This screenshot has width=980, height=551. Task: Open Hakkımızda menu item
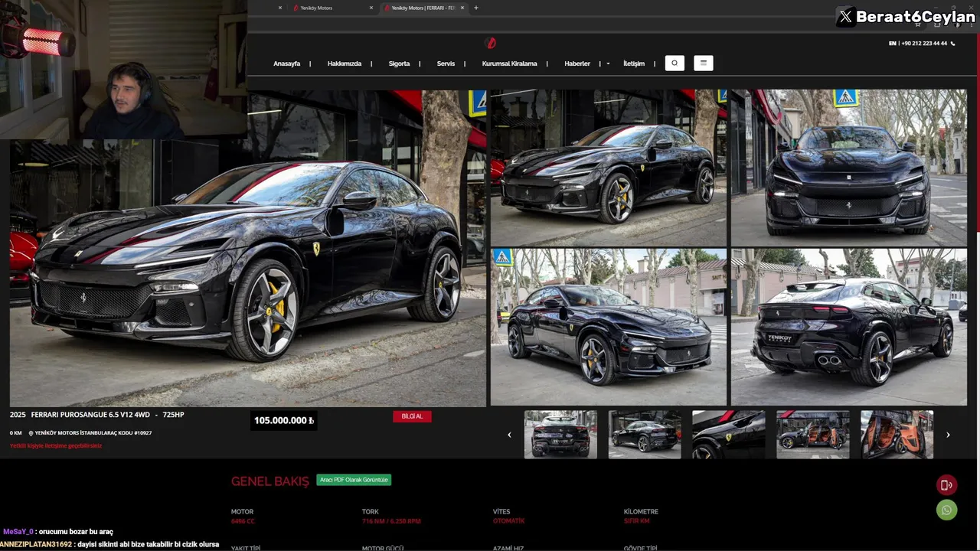(x=345, y=64)
